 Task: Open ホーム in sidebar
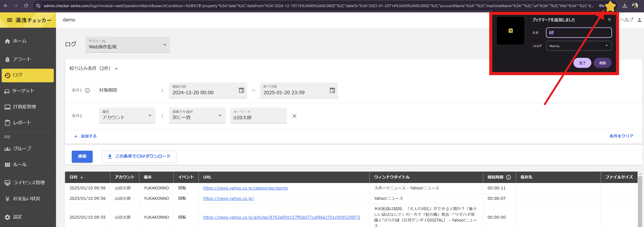(28, 41)
